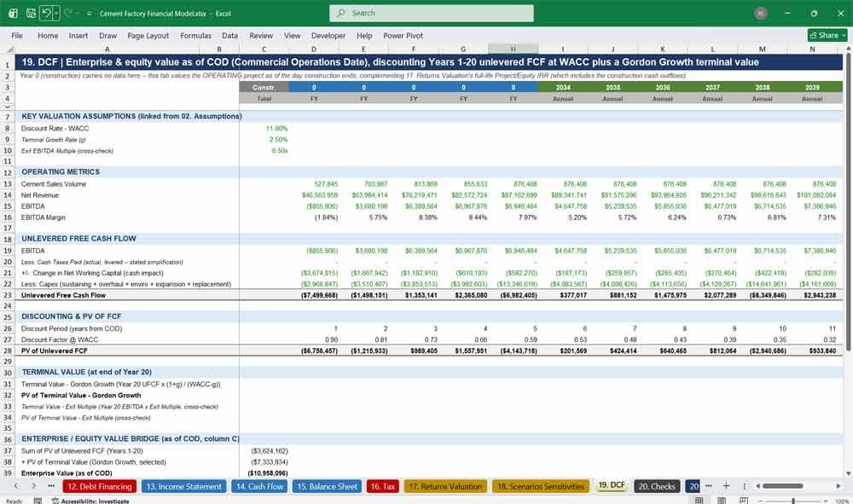Click the New sheet plus icon
The image size is (853, 504).
726,486
